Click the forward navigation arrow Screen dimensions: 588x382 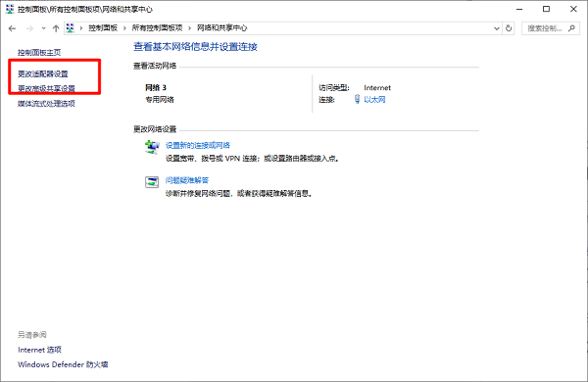tap(29, 28)
